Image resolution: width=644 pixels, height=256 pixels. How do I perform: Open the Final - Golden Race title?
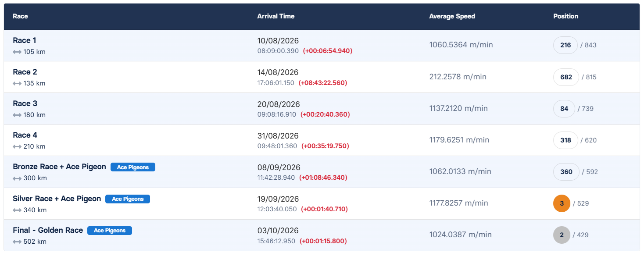coord(48,230)
